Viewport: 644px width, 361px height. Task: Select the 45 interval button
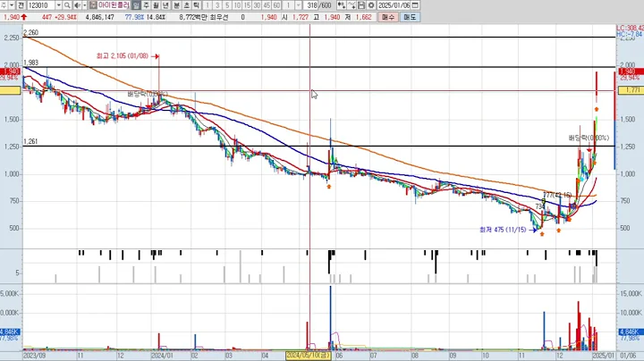pos(267,5)
